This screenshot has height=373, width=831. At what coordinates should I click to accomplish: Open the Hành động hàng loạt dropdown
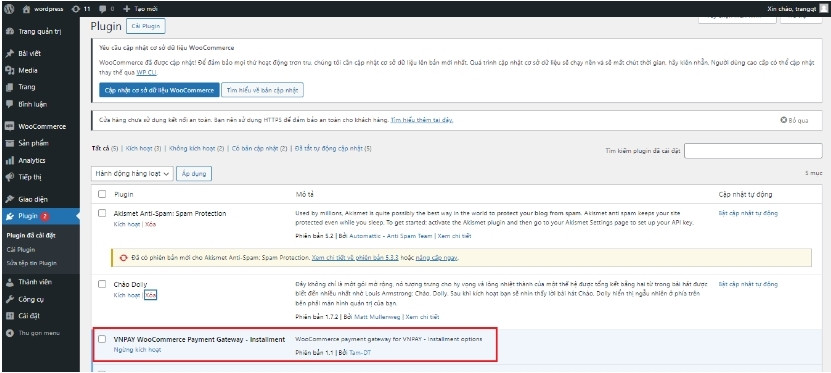132,173
